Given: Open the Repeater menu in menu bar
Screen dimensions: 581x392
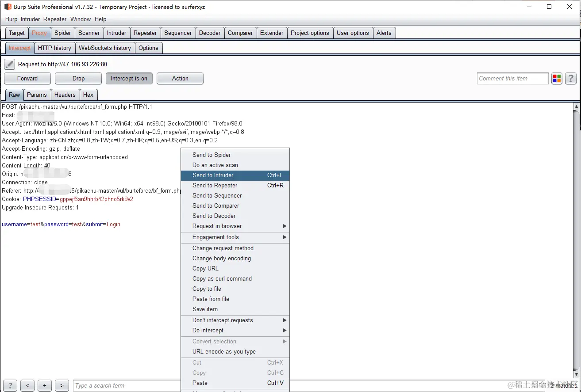Looking at the screenshot, I should [55, 19].
